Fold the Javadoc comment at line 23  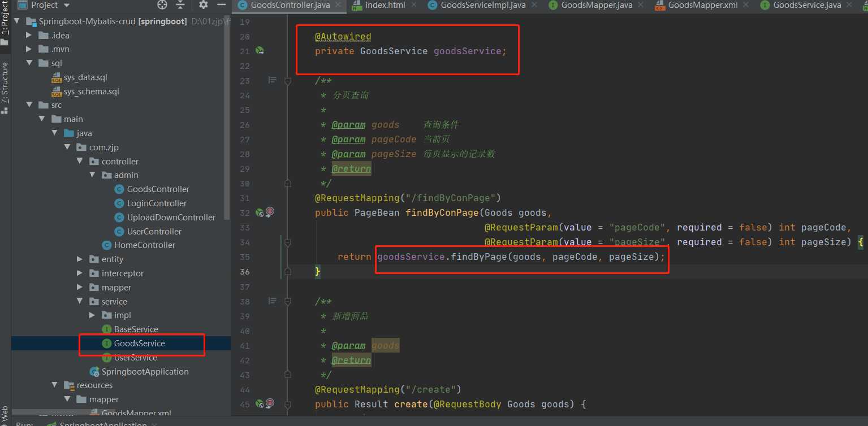[288, 81]
